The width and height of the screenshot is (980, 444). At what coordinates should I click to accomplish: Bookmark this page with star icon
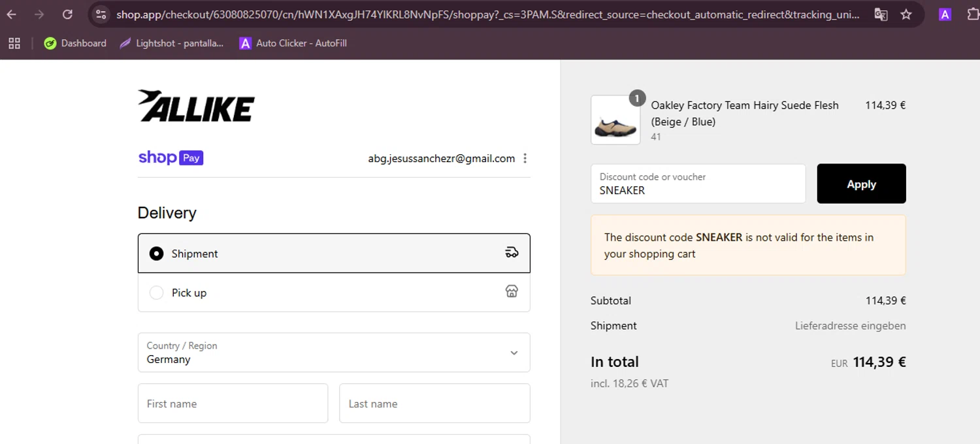point(906,14)
